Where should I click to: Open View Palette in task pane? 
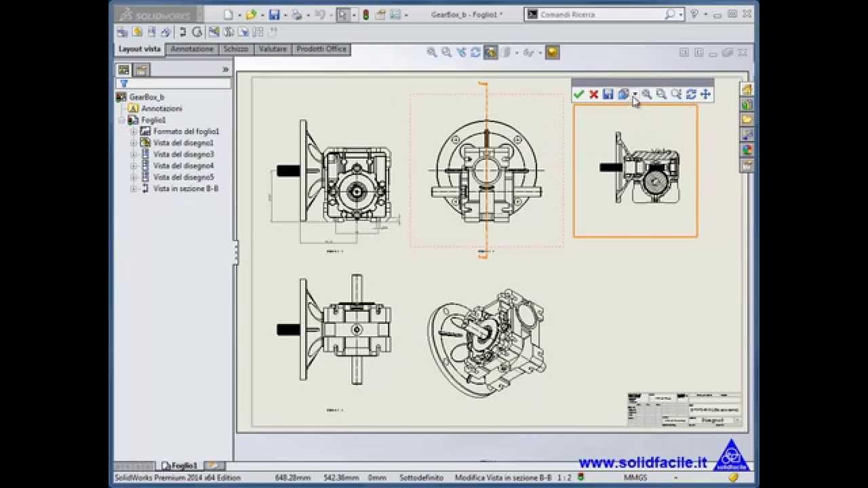pyautogui.click(x=747, y=135)
